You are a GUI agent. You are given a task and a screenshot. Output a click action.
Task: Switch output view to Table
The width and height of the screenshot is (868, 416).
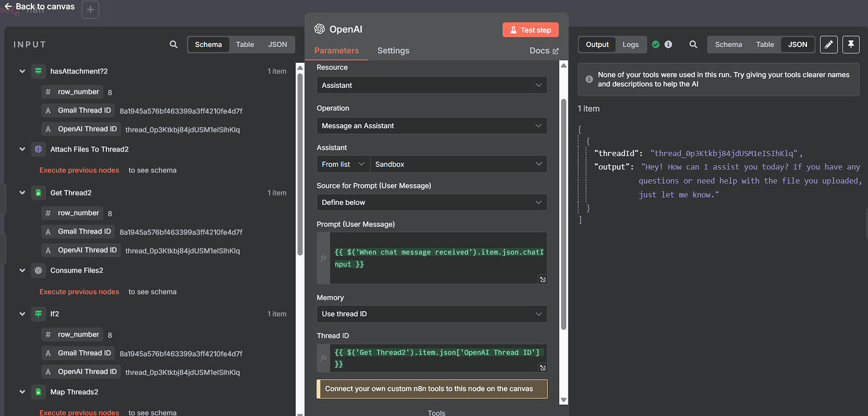765,44
